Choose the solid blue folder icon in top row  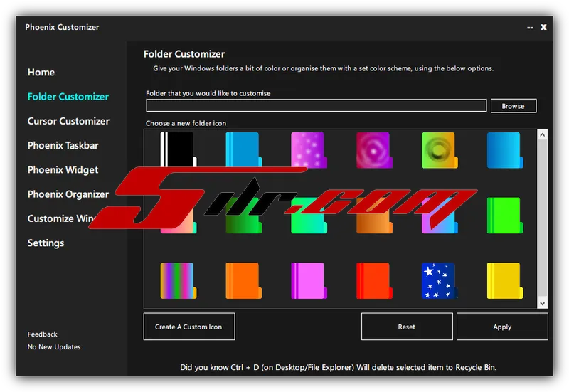click(x=243, y=150)
